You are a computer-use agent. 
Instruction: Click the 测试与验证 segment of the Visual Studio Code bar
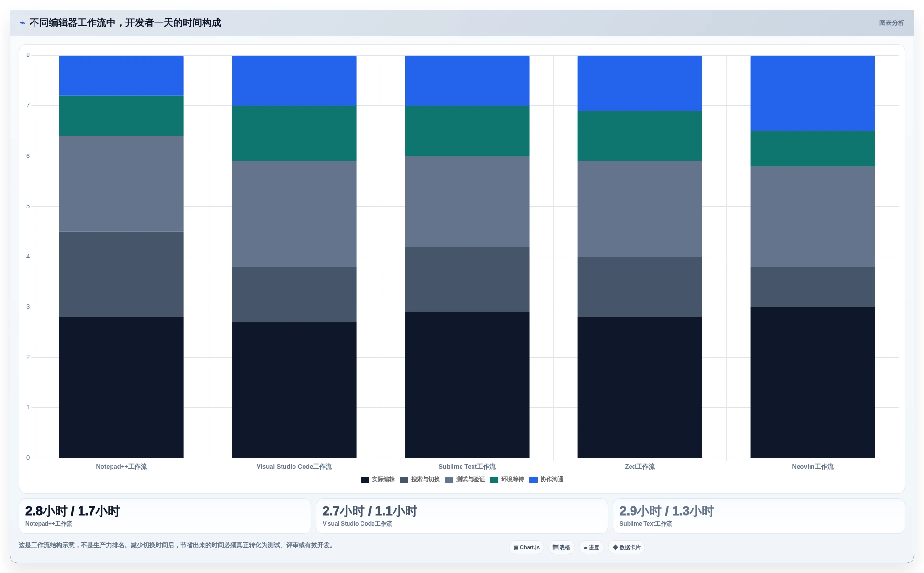pos(294,214)
